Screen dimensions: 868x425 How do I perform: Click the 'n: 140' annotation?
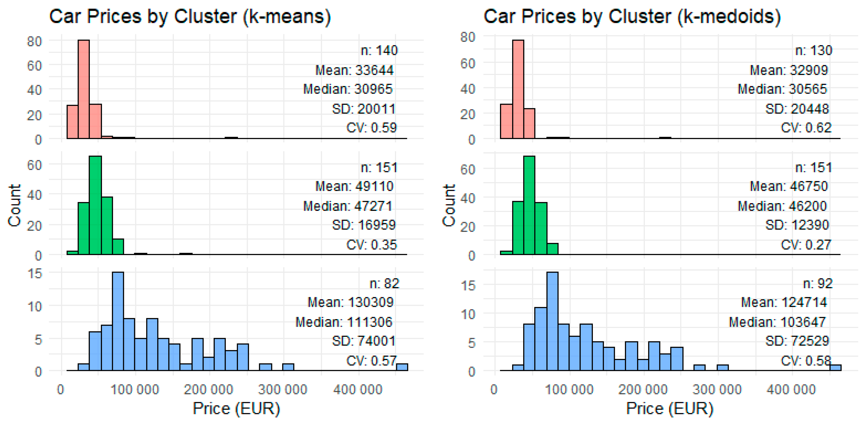[379, 50]
